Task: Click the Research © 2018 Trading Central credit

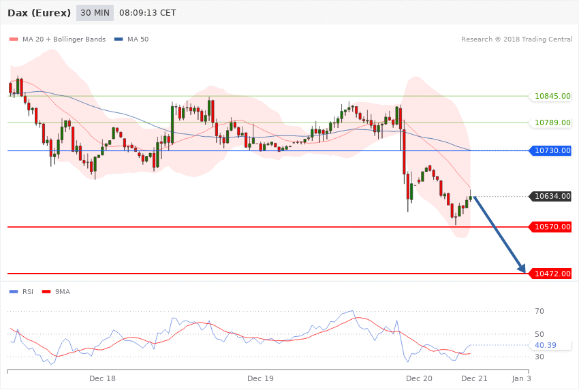Action: pyautogui.click(x=516, y=39)
